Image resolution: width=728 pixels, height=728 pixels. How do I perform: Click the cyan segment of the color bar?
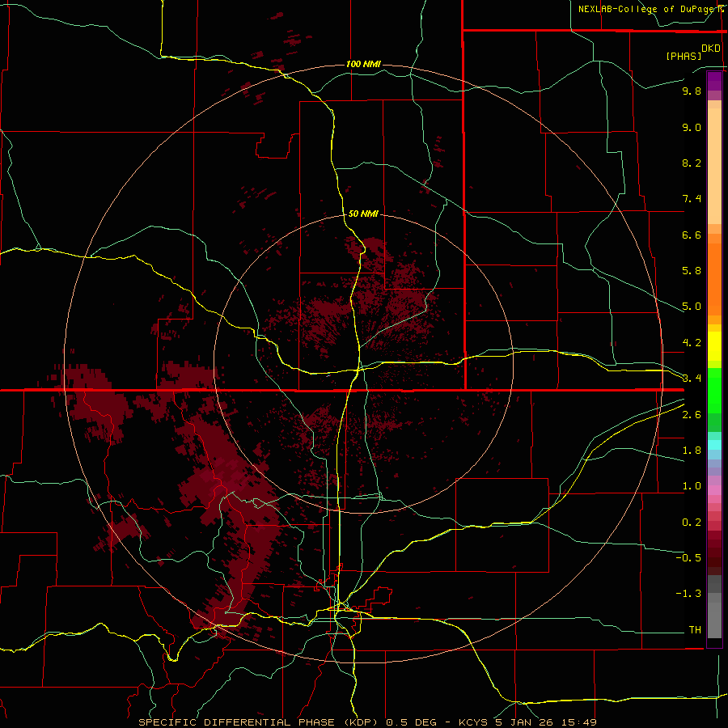point(714,445)
